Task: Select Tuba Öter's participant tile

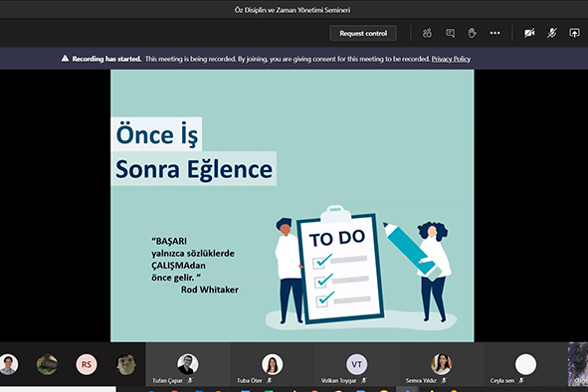Action: coord(273,364)
